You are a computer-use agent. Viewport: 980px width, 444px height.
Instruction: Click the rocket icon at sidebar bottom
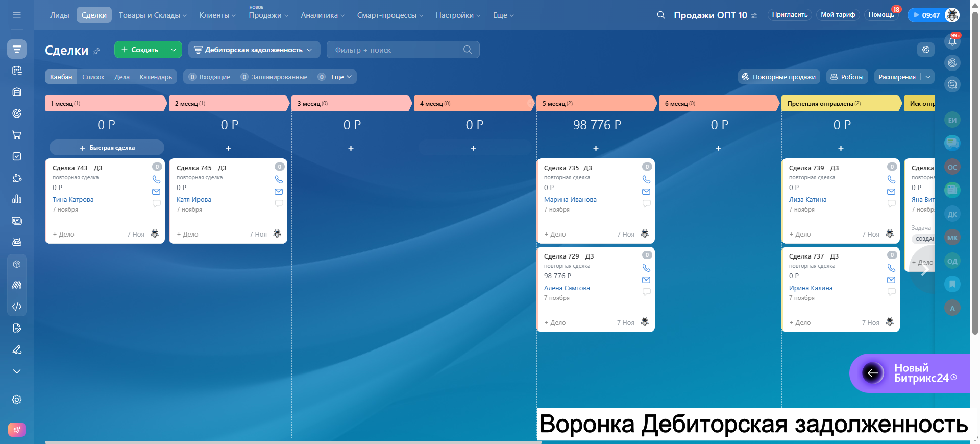point(17,430)
